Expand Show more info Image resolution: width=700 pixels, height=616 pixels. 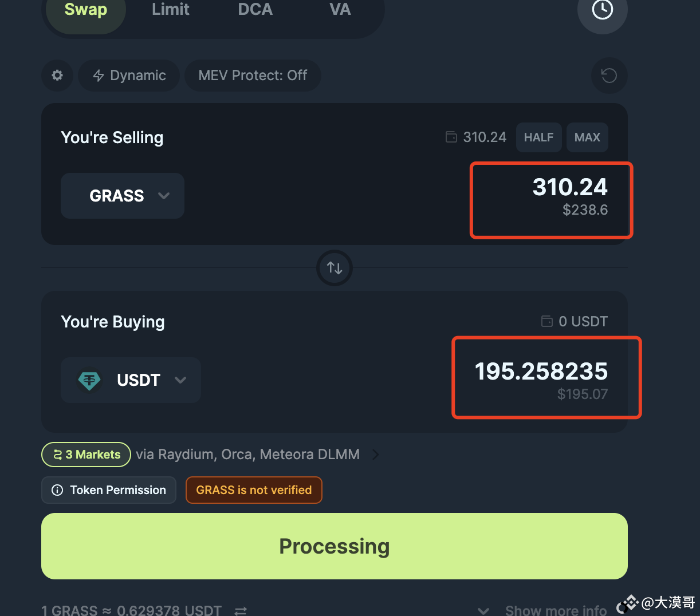(555, 609)
